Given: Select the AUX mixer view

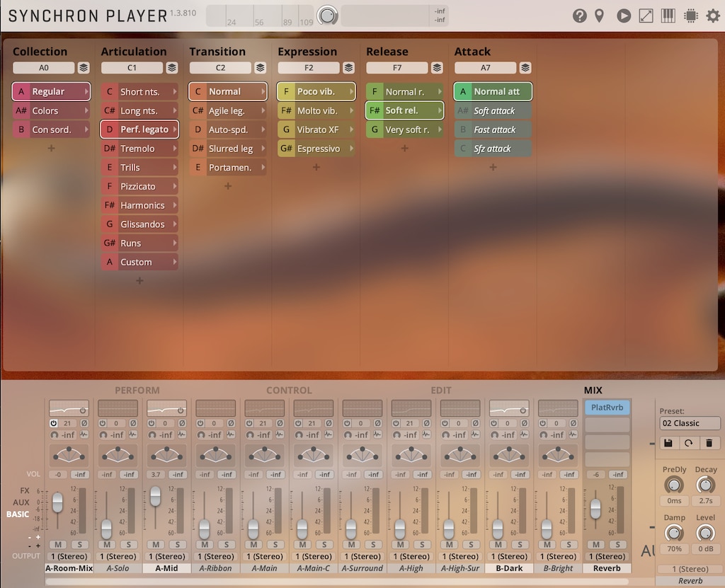Looking at the screenshot, I should coord(21,502).
